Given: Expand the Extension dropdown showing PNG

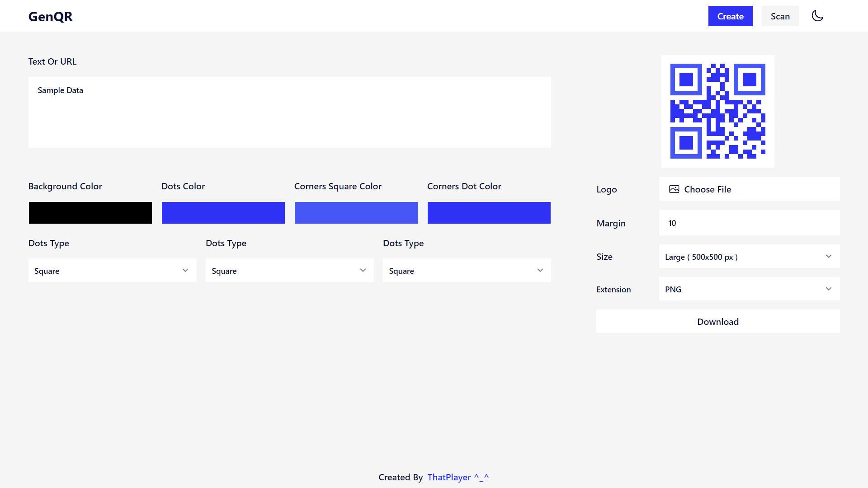Looking at the screenshot, I should (x=750, y=289).
